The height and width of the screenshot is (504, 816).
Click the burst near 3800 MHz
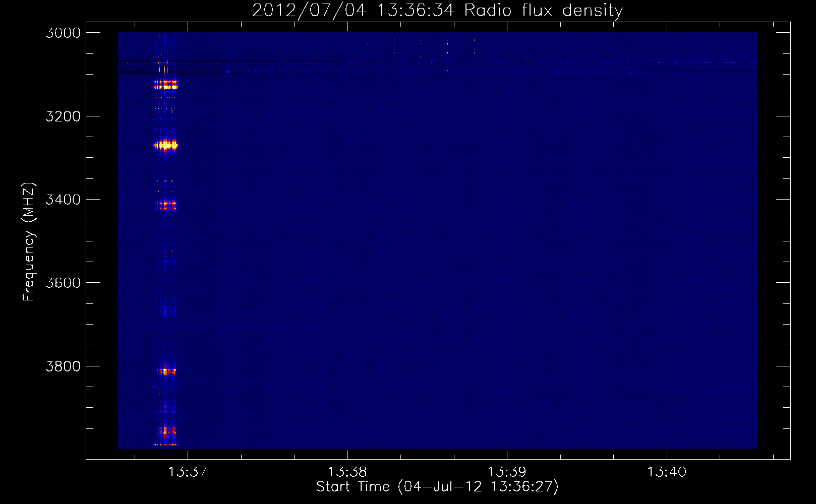(166, 371)
